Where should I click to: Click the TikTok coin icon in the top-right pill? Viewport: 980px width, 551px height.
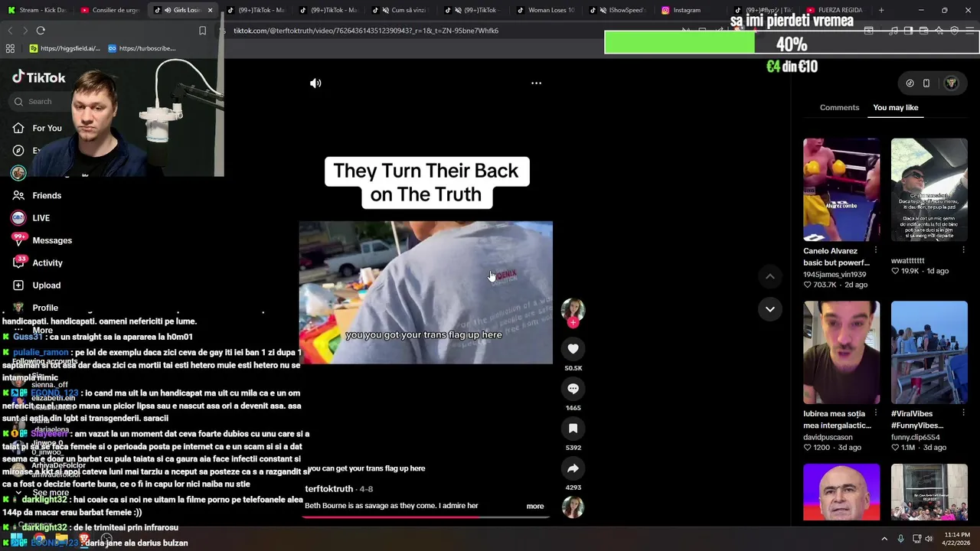[910, 83]
